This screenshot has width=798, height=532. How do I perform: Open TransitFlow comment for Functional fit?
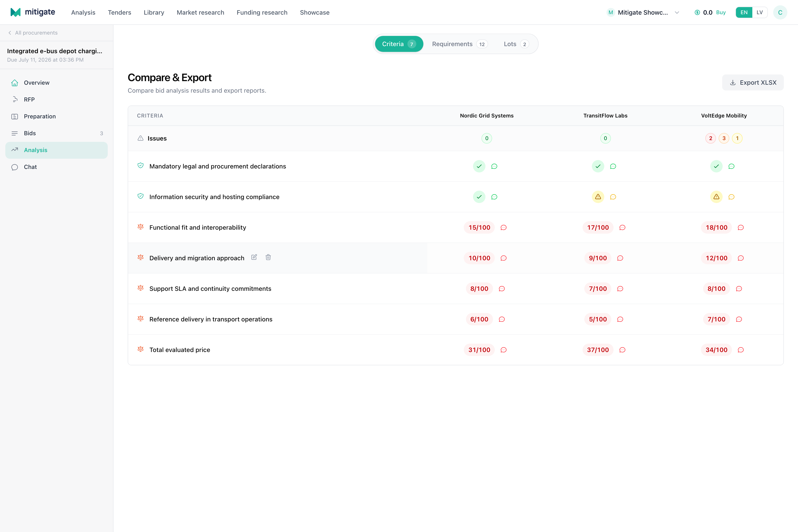click(x=622, y=227)
